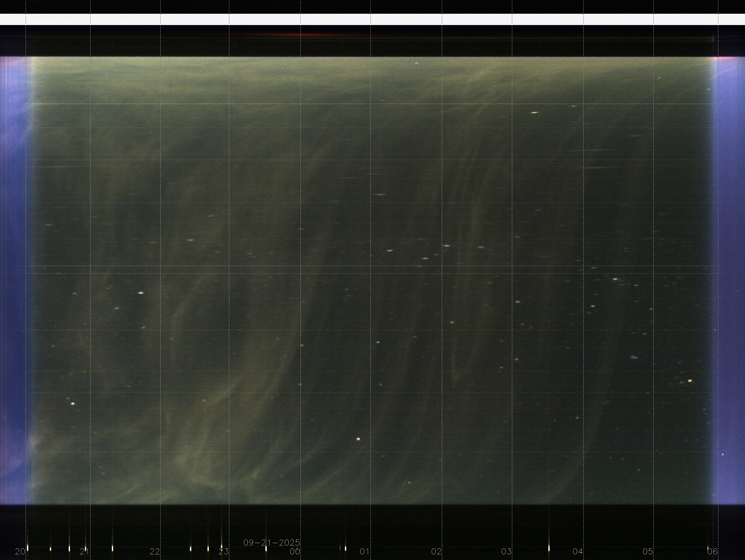Viewport: 745px width, 560px height.
Task: Click the 02 hour label
Action: tap(436, 552)
